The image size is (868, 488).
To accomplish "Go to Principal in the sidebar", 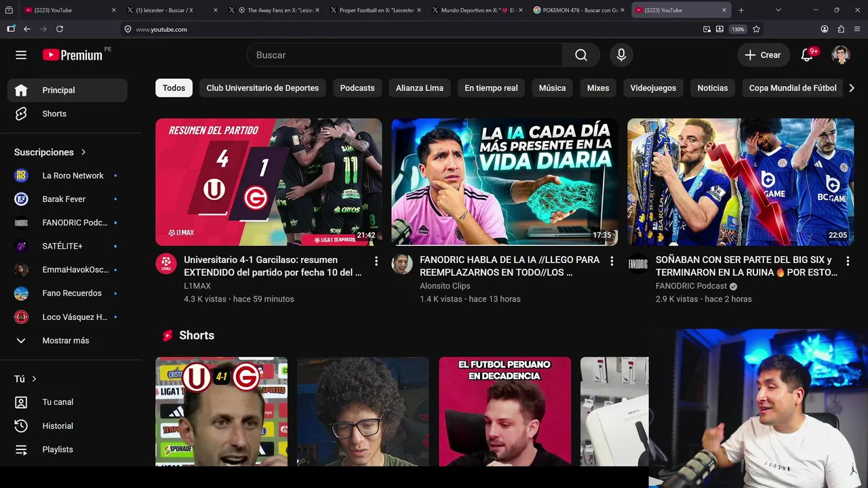I will coord(67,90).
